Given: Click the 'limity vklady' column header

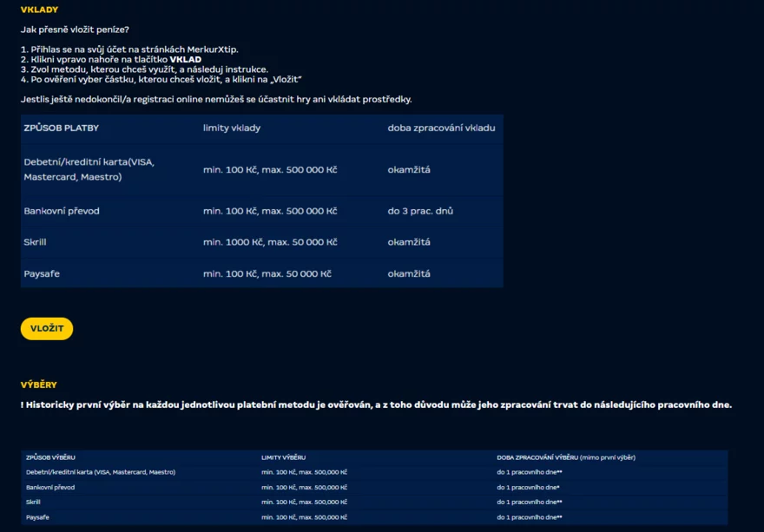Looking at the screenshot, I should point(232,128).
